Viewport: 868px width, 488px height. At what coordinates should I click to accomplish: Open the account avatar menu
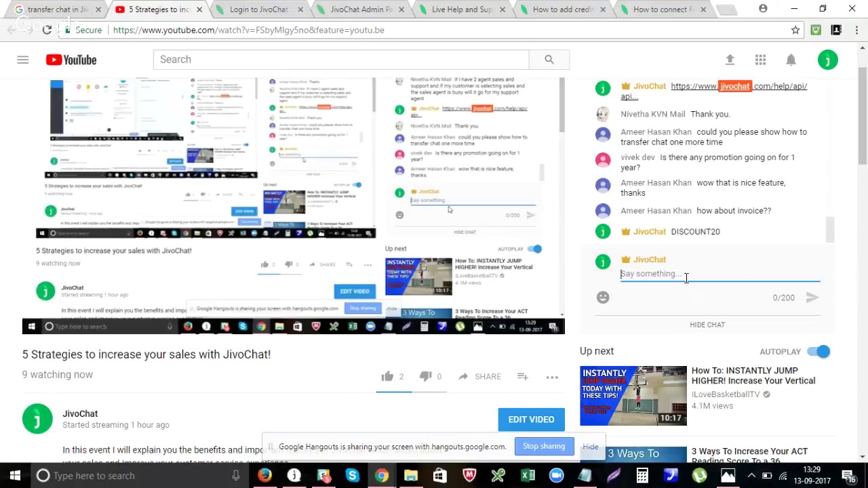point(827,60)
